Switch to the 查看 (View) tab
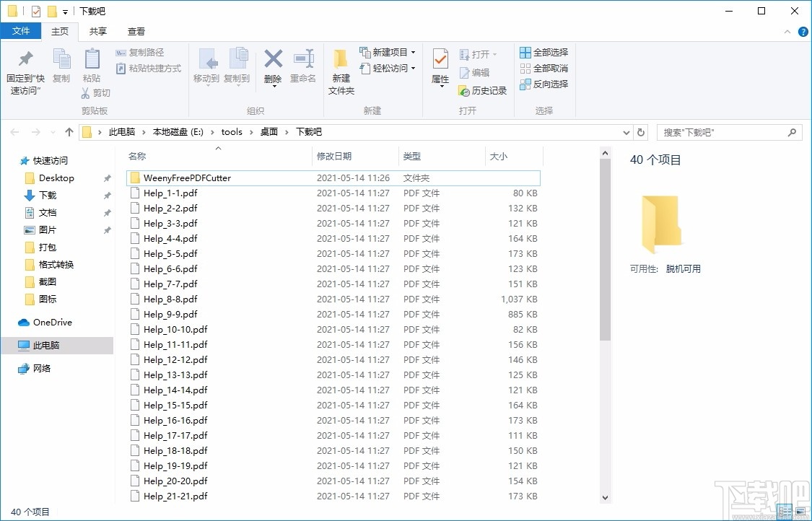Screen dimensions: 812x521 (x=136, y=31)
